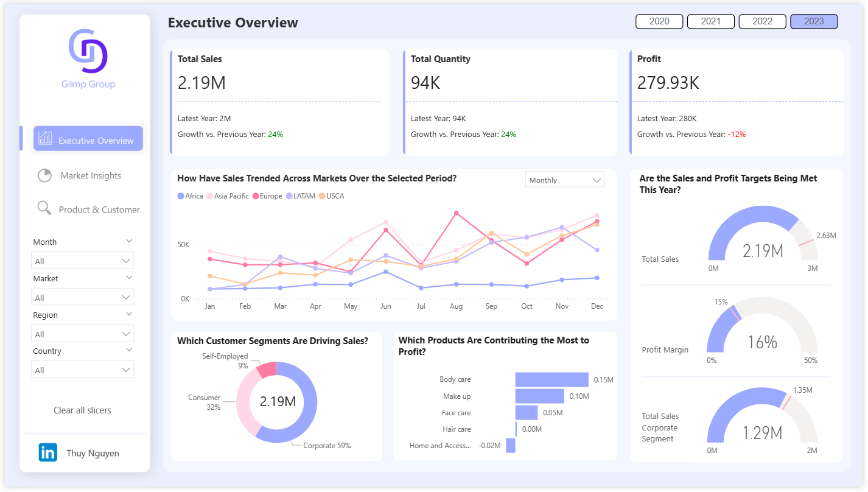868x492 pixels.
Task: Click the Body care profit bar
Action: (552, 379)
